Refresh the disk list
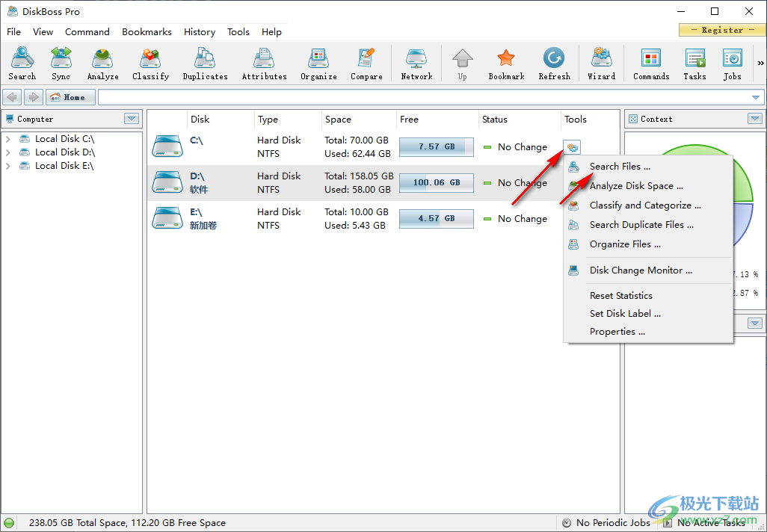Viewport: 767px width, 532px height. pyautogui.click(x=554, y=63)
